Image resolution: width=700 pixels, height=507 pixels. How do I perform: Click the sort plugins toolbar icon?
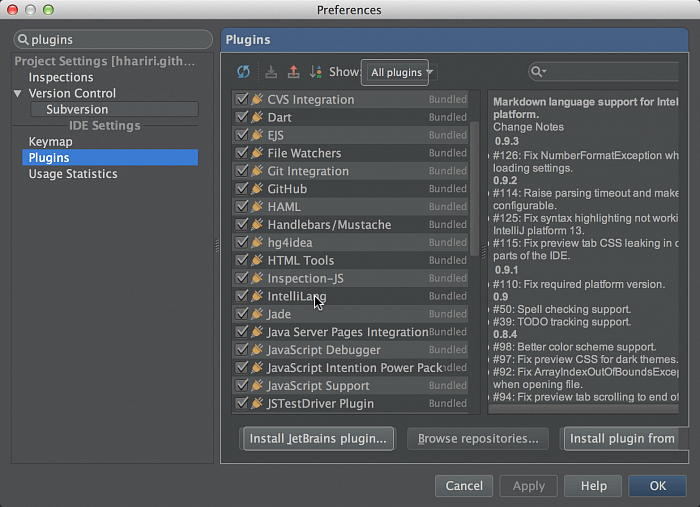pyautogui.click(x=316, y=72)
